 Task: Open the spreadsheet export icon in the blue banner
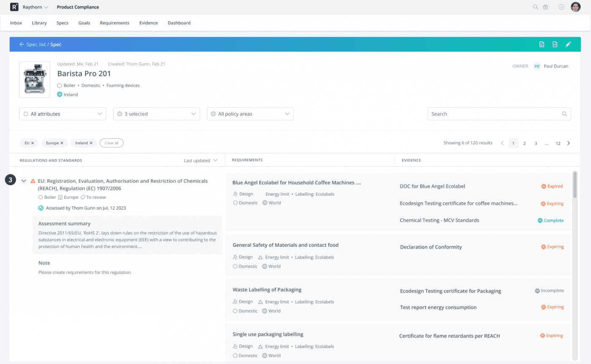pyautogui.click(x=542, y=44)
